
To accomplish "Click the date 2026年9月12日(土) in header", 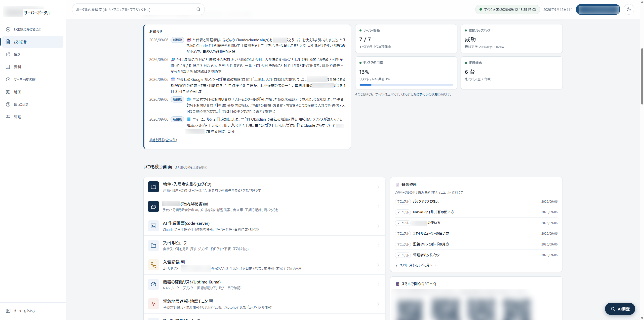I will 558,9.
